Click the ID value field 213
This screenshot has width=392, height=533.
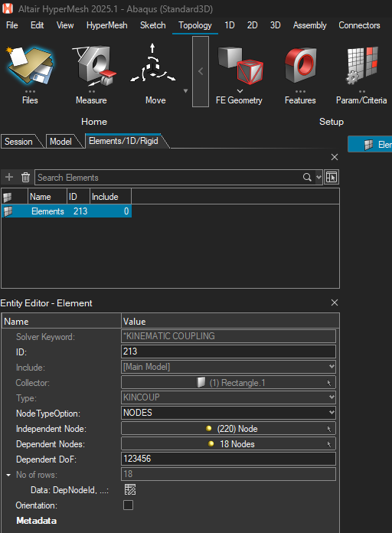click(228, 352)
